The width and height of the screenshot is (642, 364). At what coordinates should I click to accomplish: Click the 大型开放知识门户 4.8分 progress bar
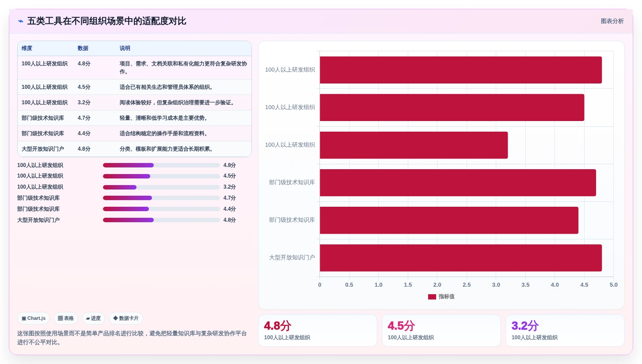pyautogui.click(x=161, y=220)
